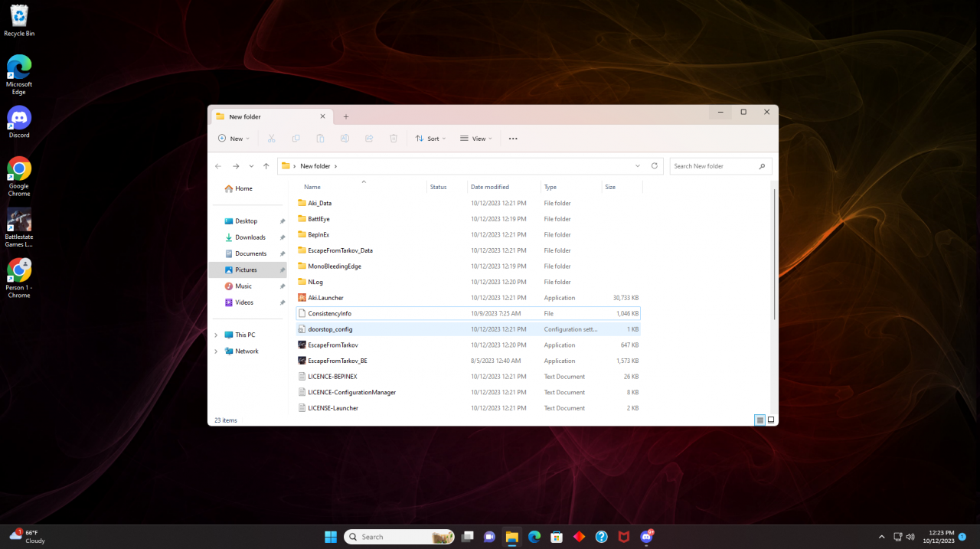The height and width of the screenshot is (549, 980).
Task: Click the Copy icon in the toolbar
Action: coord(296,139)
